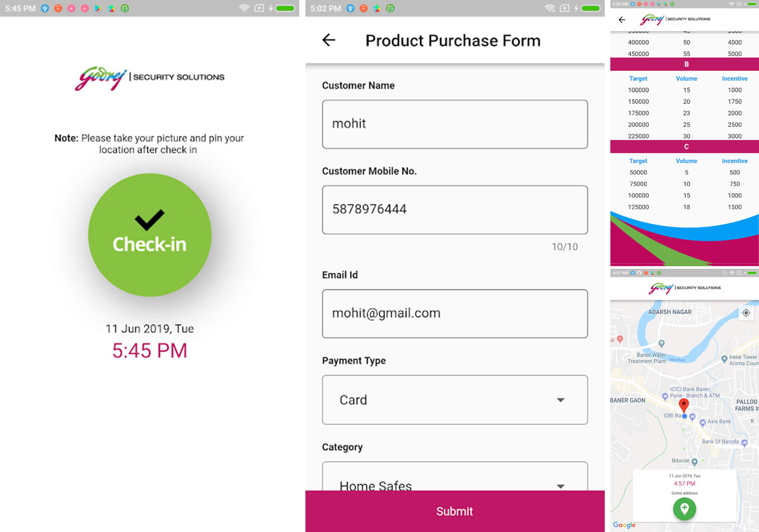Click the Bank Of Baroda map marker
759x532 pixels.
click(x=744, y=443)
